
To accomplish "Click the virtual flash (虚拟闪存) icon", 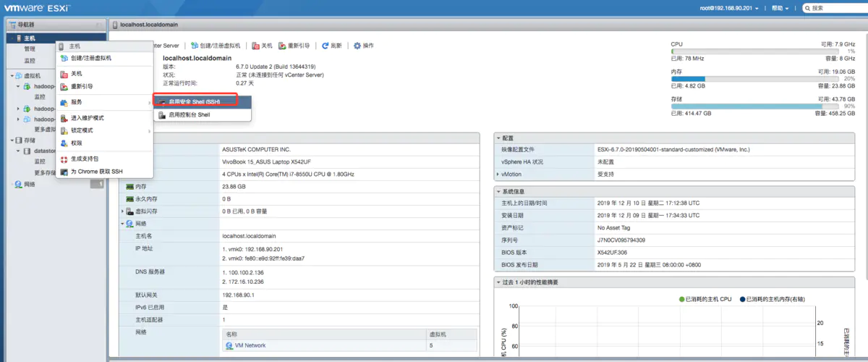I will (131, 211).
